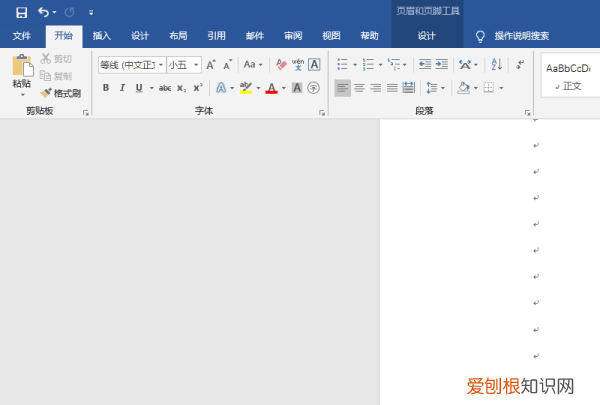Open the Asian layout tool
600x405 pixels.
[465, 64]
